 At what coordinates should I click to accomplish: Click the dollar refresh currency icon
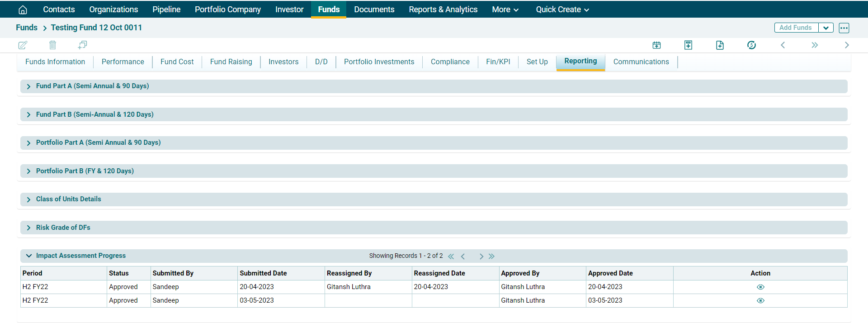pyautogui.click(x=751, y=45)
